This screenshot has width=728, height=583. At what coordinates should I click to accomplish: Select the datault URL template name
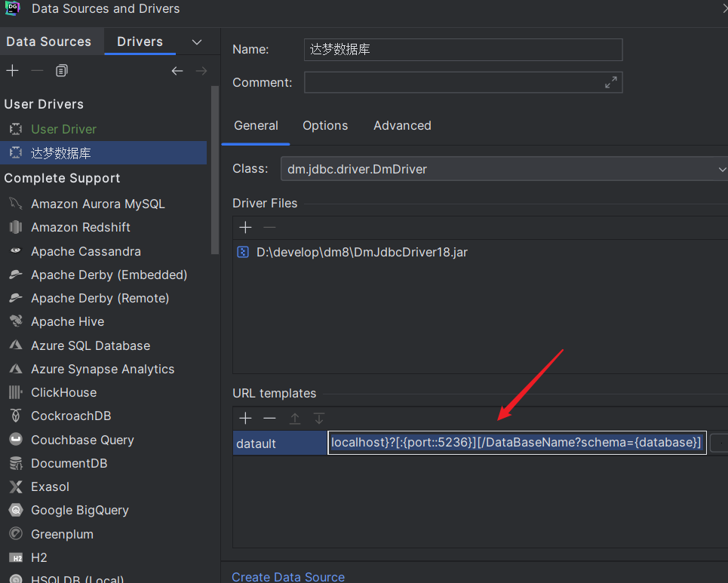pyautogui.click(x=279, y=443)
